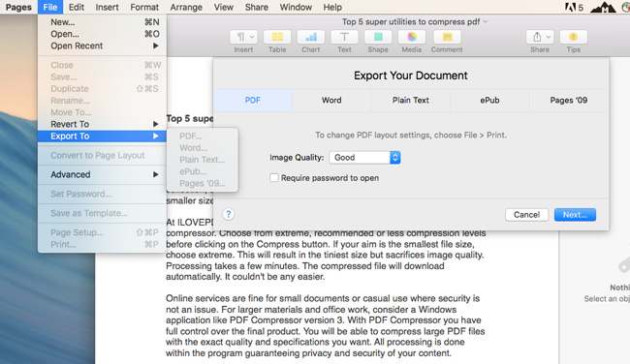Click the mountain icon in menu bar

pyautogui.click(x=603, y=7)
